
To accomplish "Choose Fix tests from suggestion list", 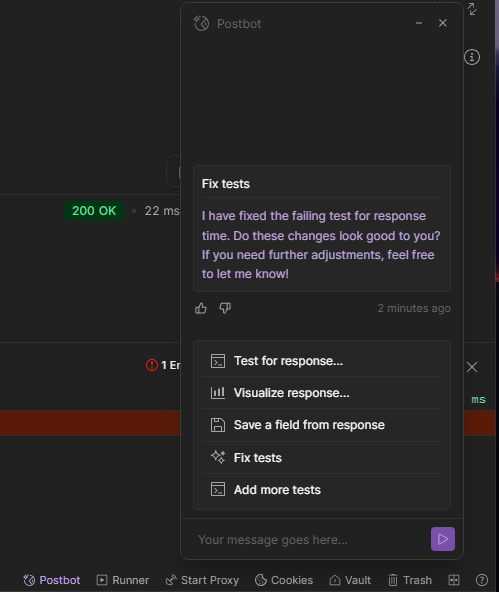I will coord(322,458).
